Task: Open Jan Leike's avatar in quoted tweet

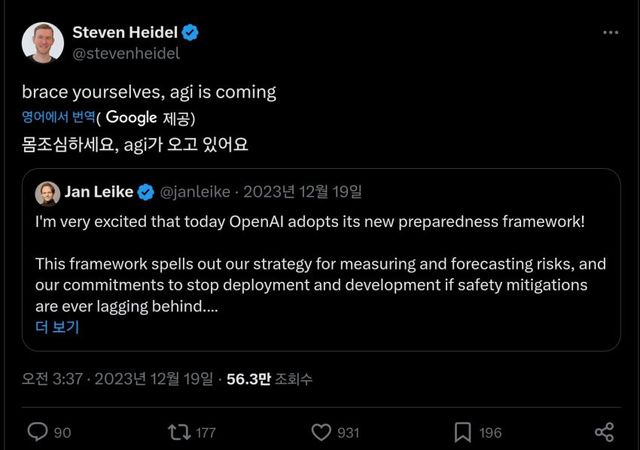Action: 47,191
